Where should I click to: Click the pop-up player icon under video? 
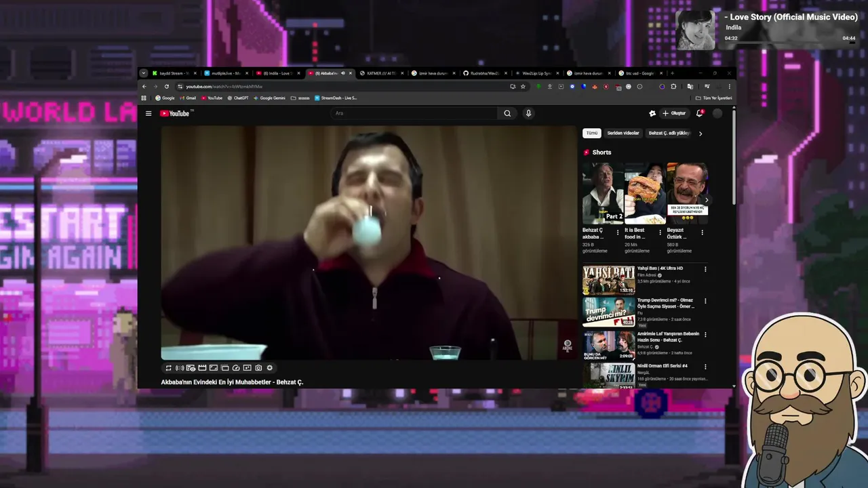pyautogui.click(x=224, y=368)
